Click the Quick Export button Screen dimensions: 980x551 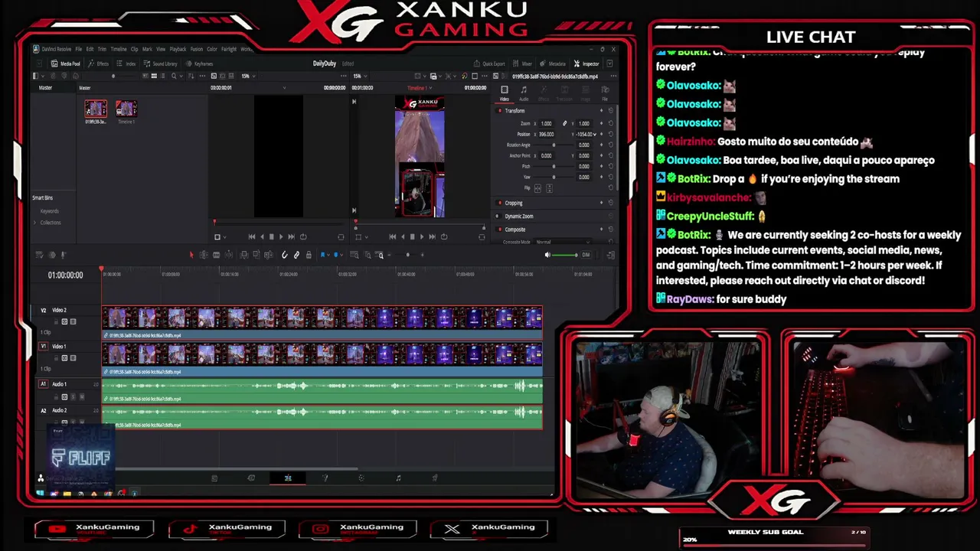(489, 64)
